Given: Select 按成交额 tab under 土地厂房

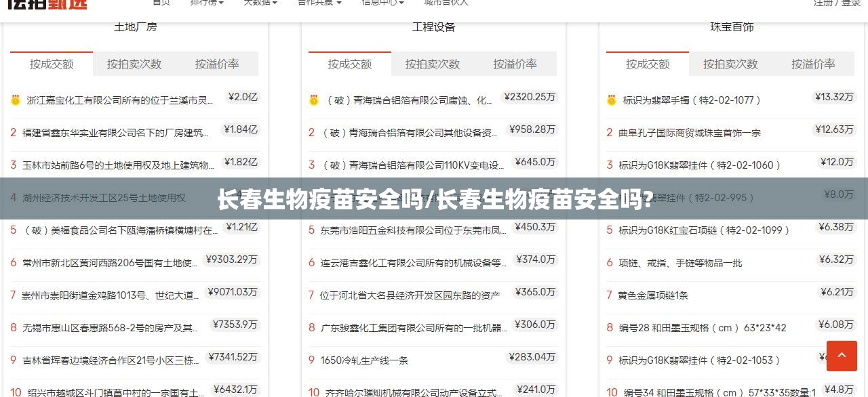Looking at the screenshot, I should pos(52,64).
